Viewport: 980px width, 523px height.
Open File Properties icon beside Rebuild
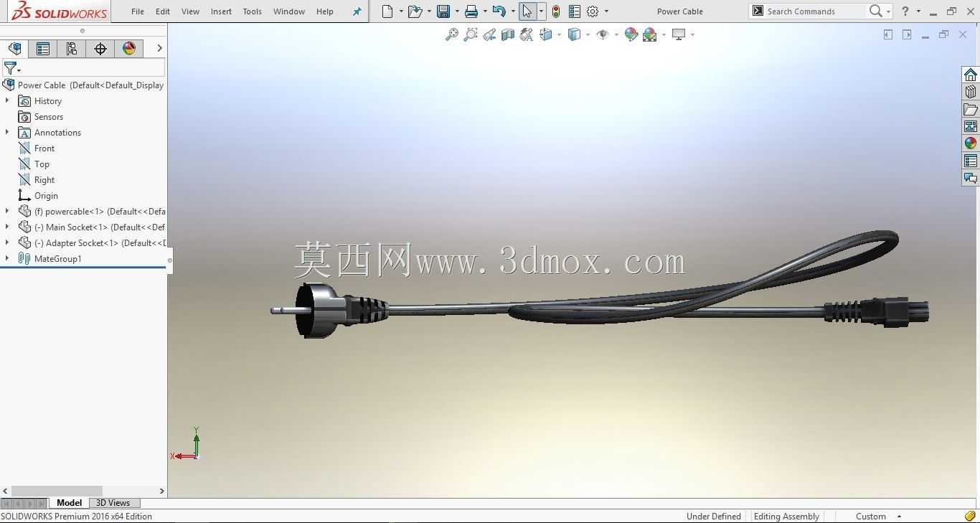574,11
